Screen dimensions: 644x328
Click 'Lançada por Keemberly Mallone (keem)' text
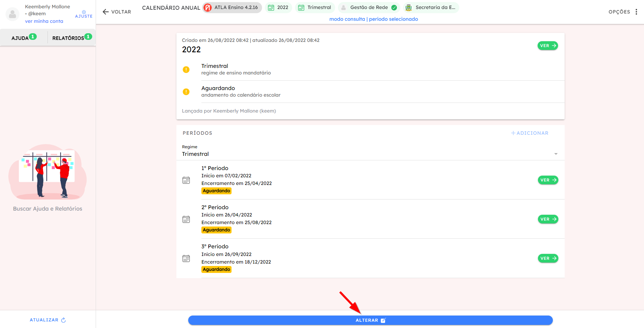click(229, 111)
